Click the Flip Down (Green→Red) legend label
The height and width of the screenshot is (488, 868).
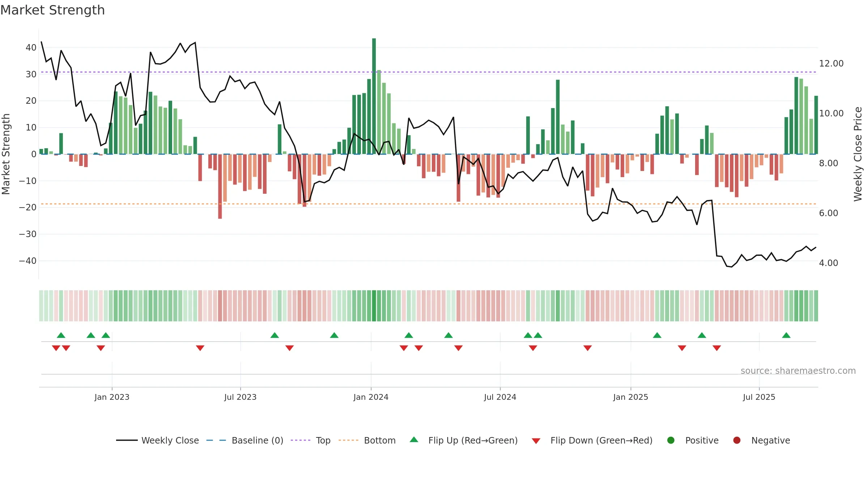coord(601,440)
